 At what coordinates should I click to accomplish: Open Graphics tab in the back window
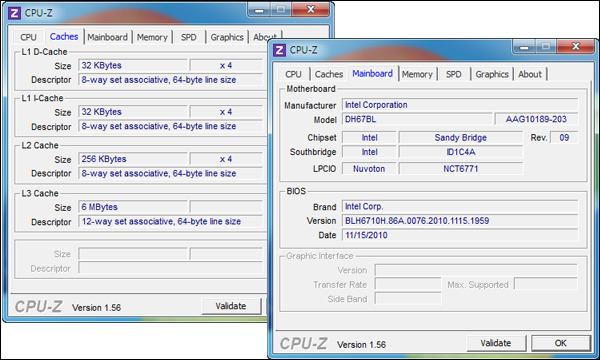[227, 37]
